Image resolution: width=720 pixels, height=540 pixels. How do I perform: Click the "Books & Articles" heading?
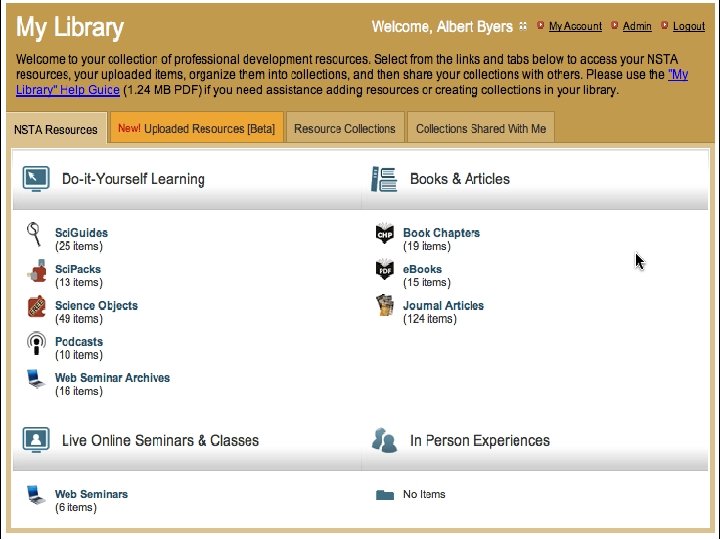[460, 179]
